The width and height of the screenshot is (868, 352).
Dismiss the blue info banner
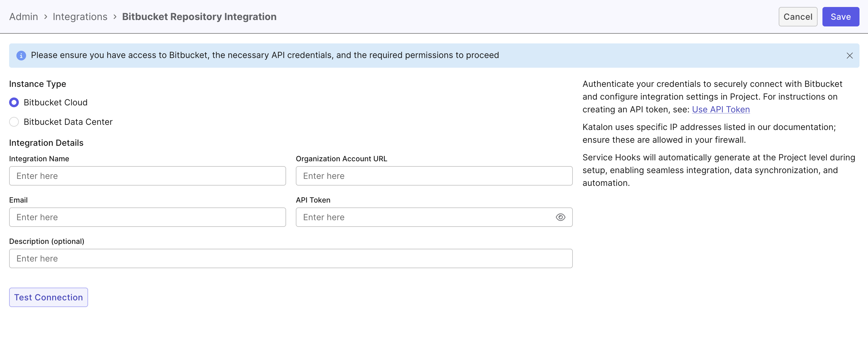(x=849, y=56)
